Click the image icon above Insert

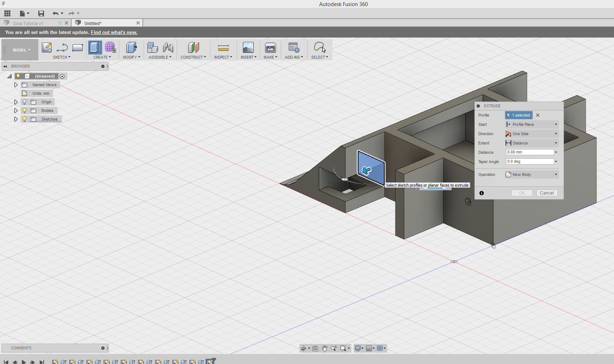point(248,48)
